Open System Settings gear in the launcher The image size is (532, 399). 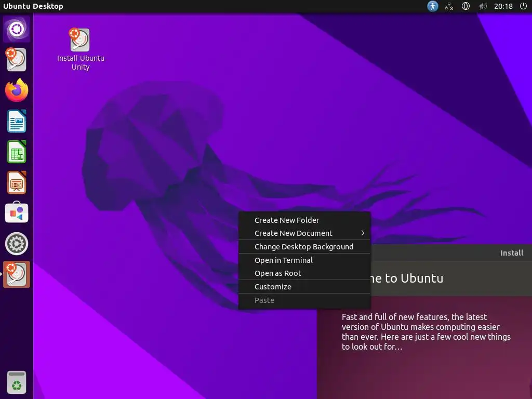click(17, 244)
